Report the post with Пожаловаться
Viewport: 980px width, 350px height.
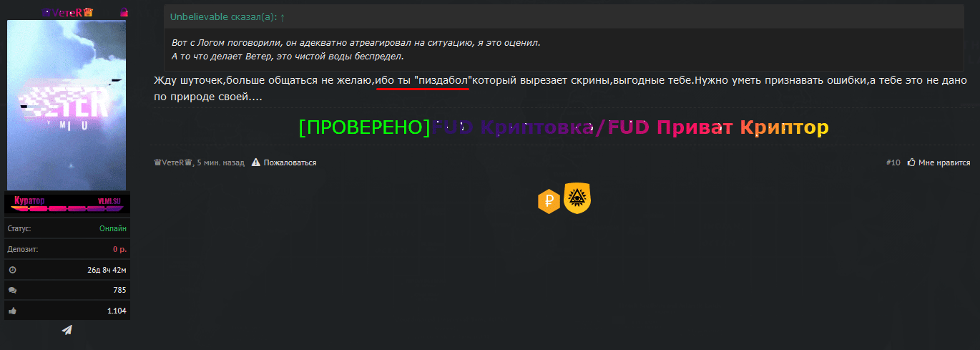(x=290, y=162)
